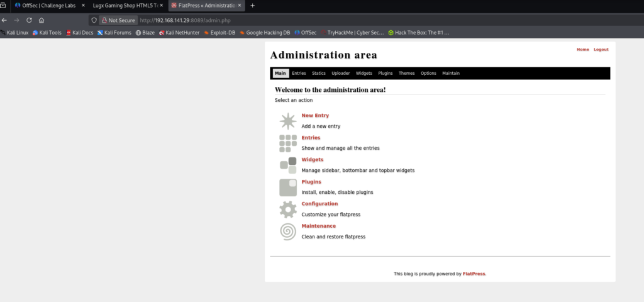Click the Widgets squares icon
Viewport: 644px width, 302px height.
point(287,165)
